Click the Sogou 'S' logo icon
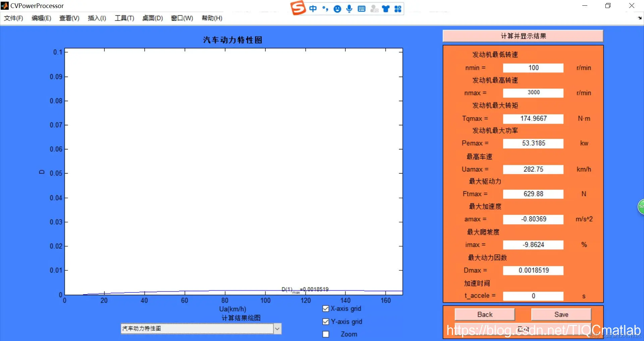 pos(299,8)
